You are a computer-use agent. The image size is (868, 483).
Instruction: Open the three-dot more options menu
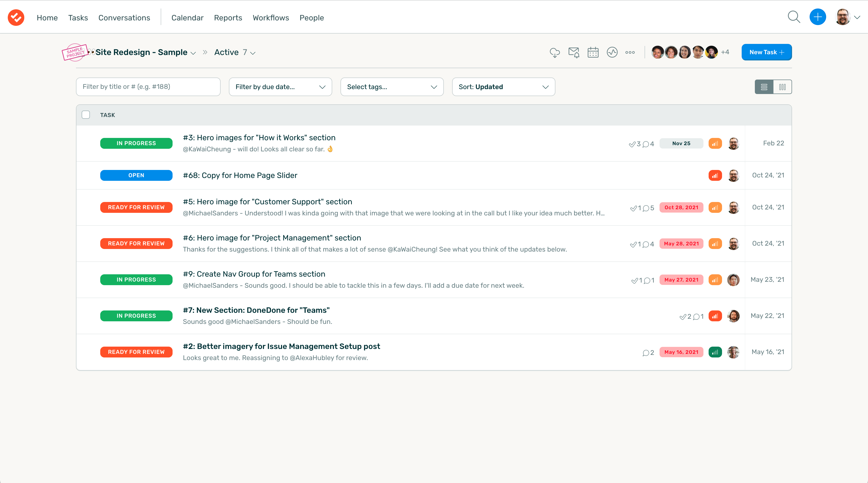[630, 52]
